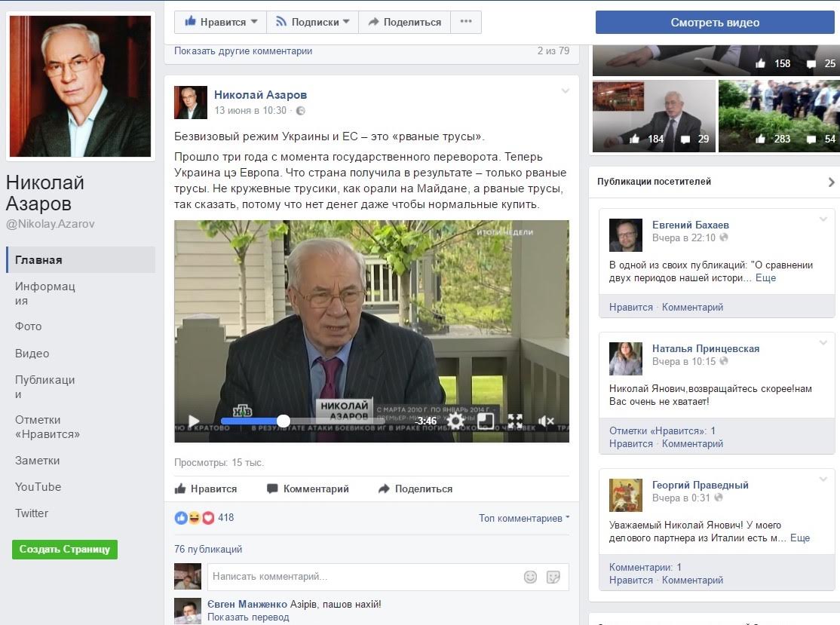Viewport: 840px width, 625px height.
Task: Open Информация sidebar section
Action: pos(45,293)
